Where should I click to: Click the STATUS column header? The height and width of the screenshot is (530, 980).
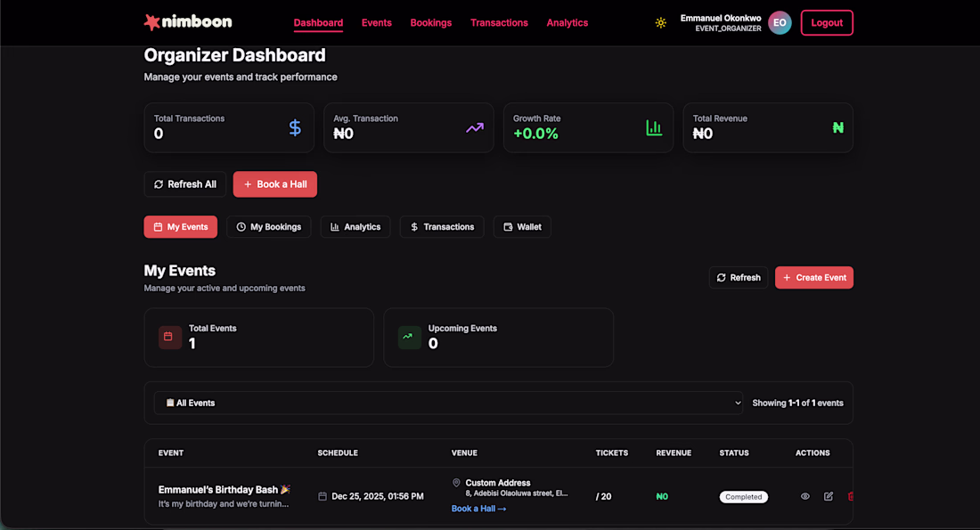click(734, 453)
